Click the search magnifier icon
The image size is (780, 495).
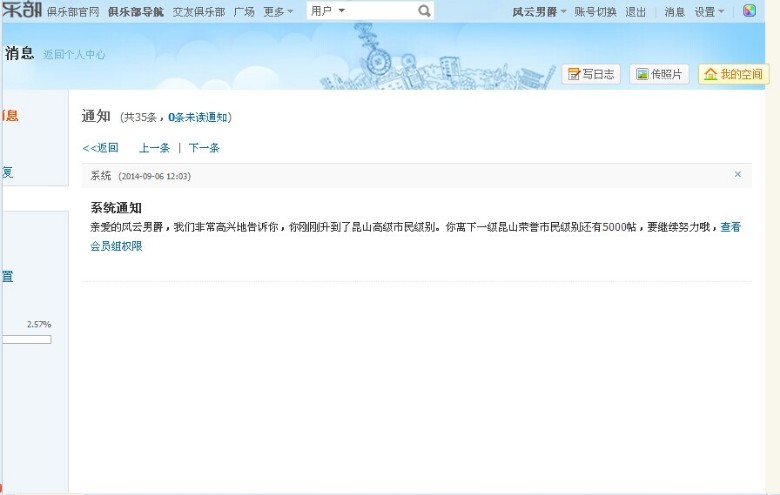424,11
